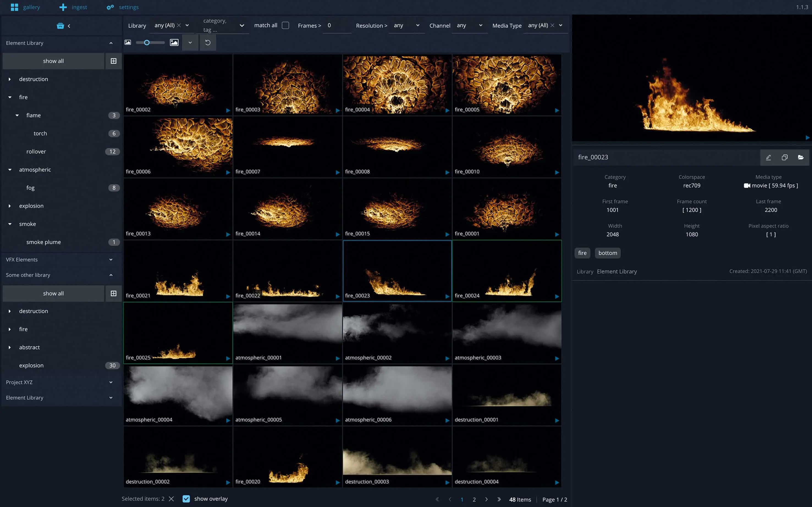Screen dimensions: 812x507
Task: Click the grid icon beside first show all
Action: (113, 61)
